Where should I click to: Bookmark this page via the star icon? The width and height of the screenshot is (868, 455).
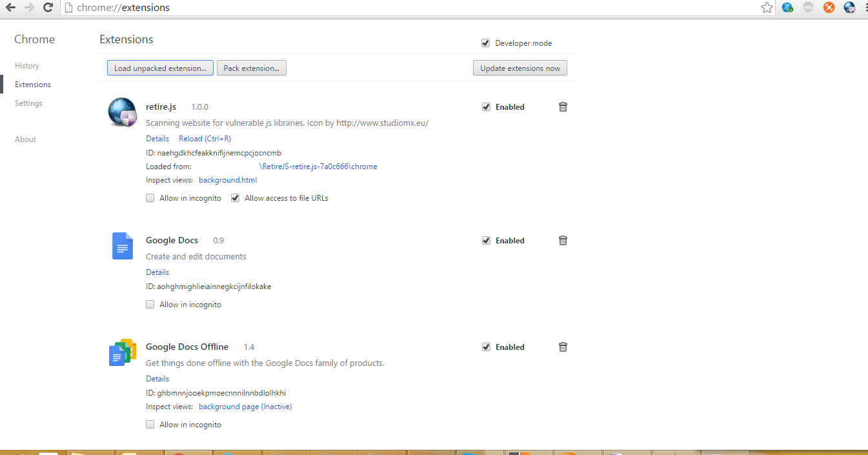tap(767, 7)
